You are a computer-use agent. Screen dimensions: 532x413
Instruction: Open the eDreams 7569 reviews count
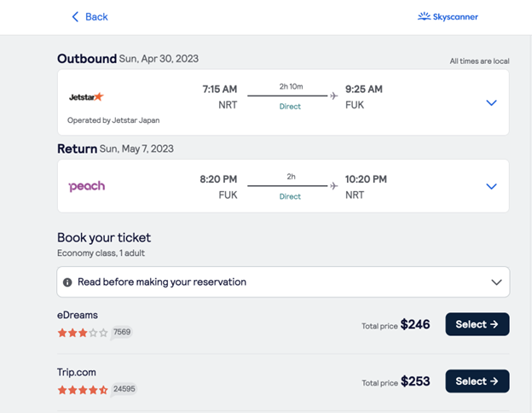(122, 332)
